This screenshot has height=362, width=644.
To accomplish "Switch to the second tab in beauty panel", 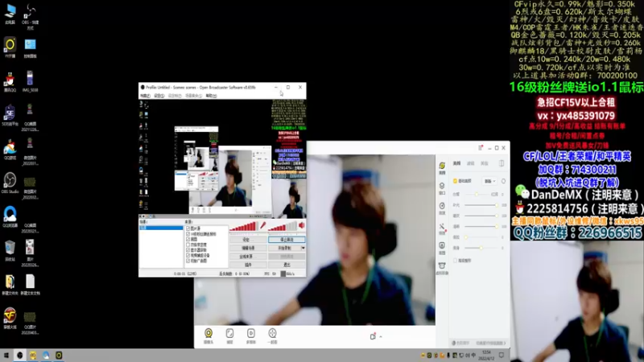I will tap(471, 163).
